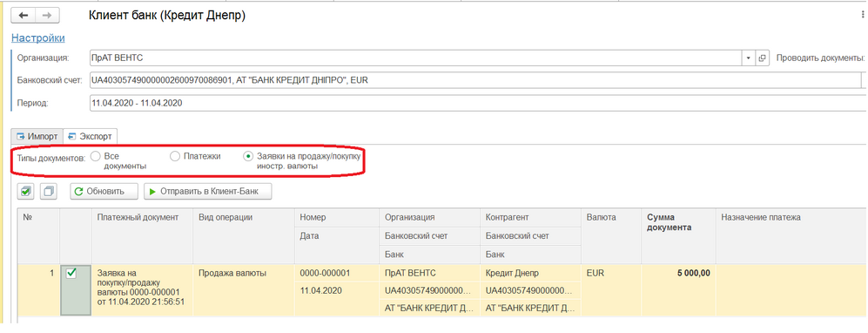
Task: Select the amount cell 5 000,00
Action: point(679,290)
